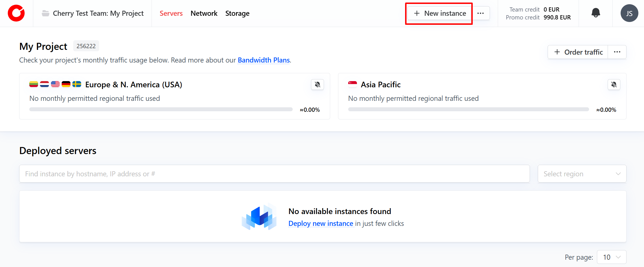Toggle Europe & N. America traffic alert bell
This screenshot has width=644, height=267.
317,84
